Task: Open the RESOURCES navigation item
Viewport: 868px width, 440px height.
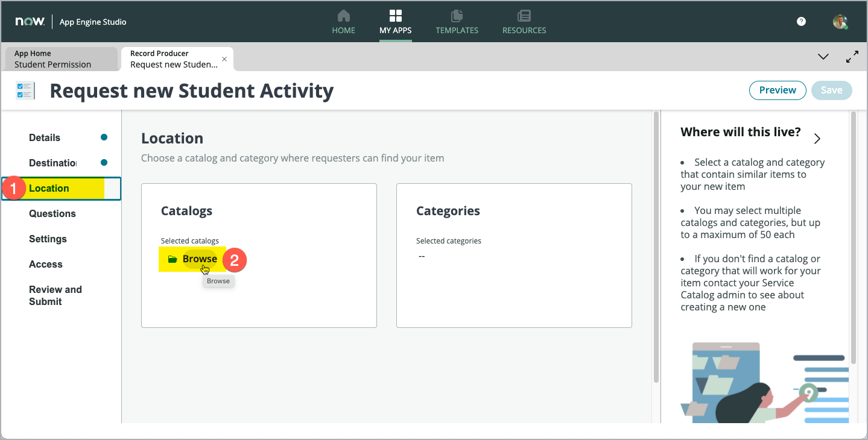Action: 524,22
